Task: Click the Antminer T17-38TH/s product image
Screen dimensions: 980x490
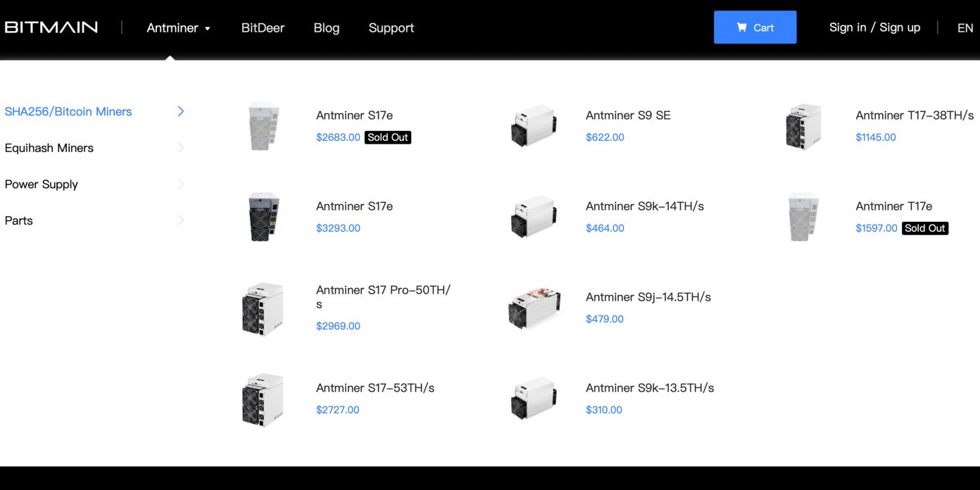Action: click(803, 126)
